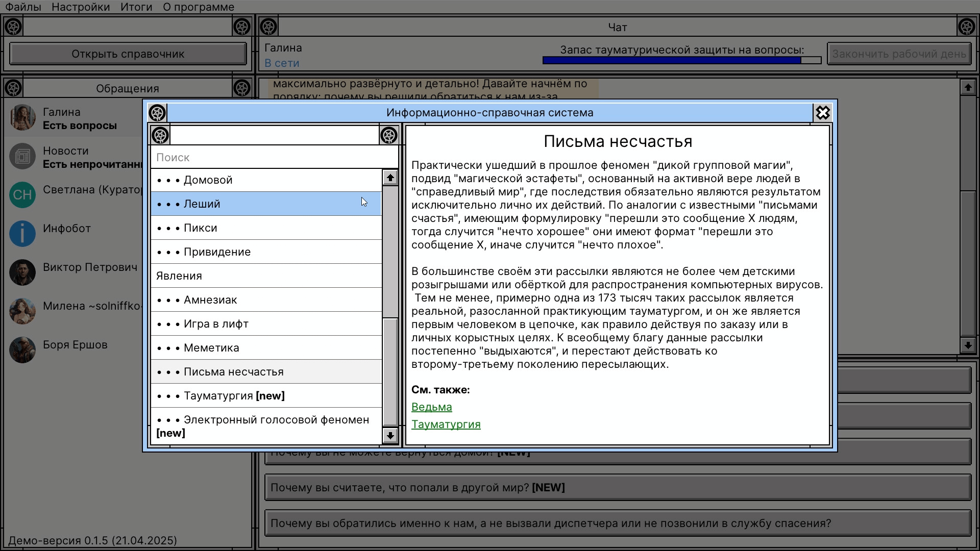The height and width of the screenshot is (551, 980).
Task: Click the News newspaper icon
Action: tap(22, 157)
